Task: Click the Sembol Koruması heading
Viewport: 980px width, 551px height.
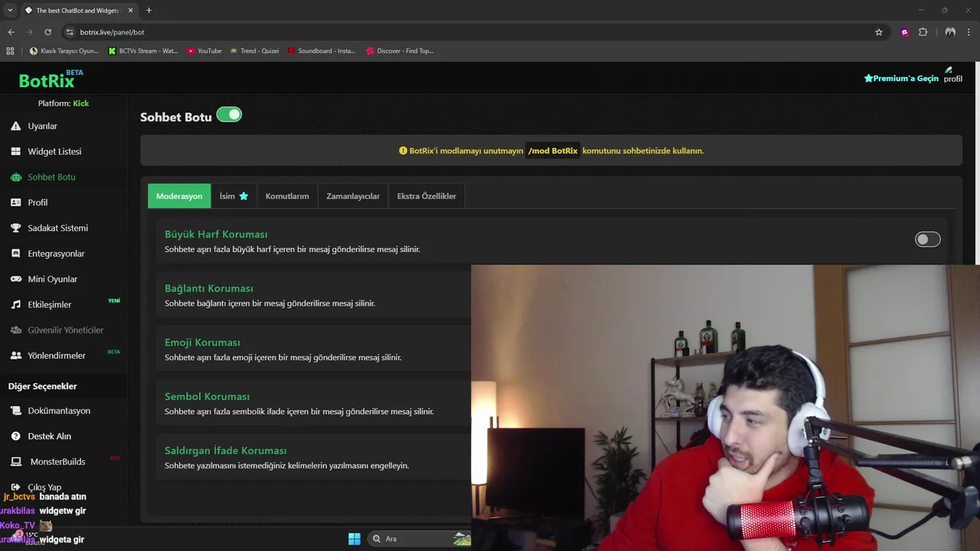Action: 207,396
